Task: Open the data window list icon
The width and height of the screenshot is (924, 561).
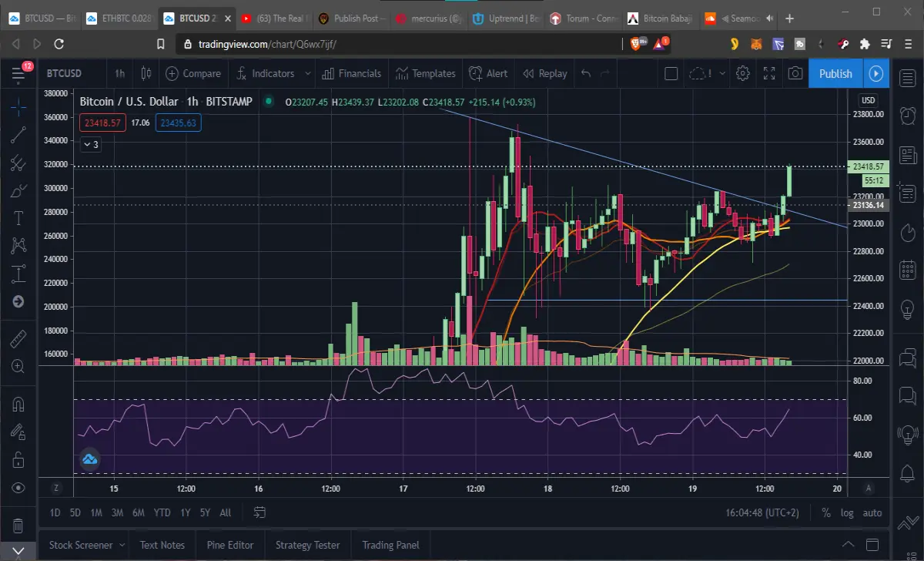Action: point(908,193)
